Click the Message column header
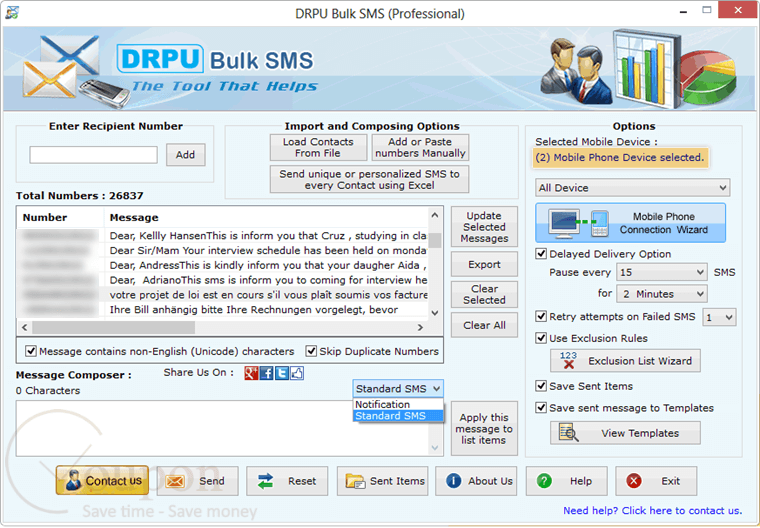This screenshot has height=528, width=760. (x=266, y=217)
